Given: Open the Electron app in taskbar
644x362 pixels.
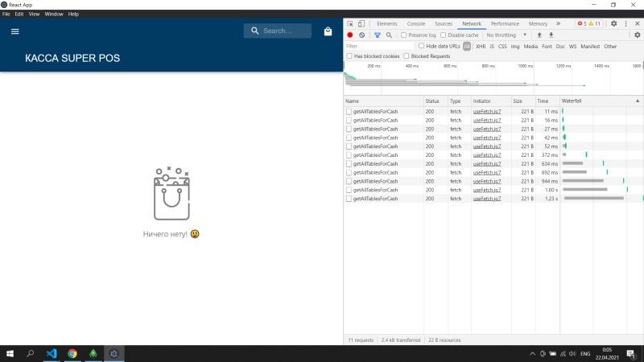Looking at the screenshot, I should coord(114,353).
